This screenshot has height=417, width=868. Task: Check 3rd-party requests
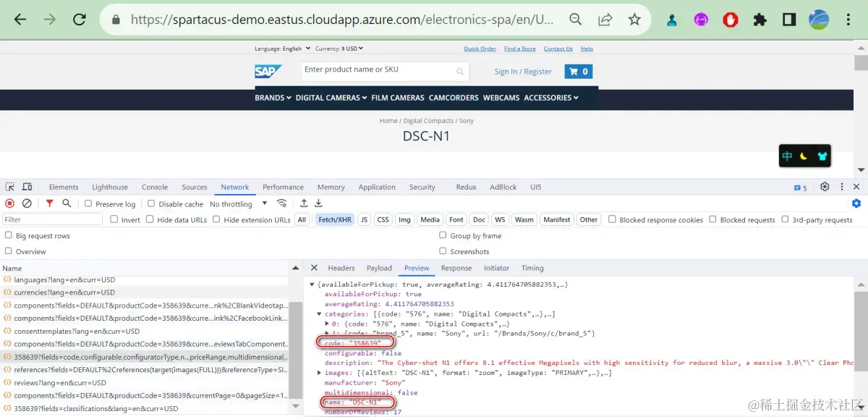tap(785, 219)
